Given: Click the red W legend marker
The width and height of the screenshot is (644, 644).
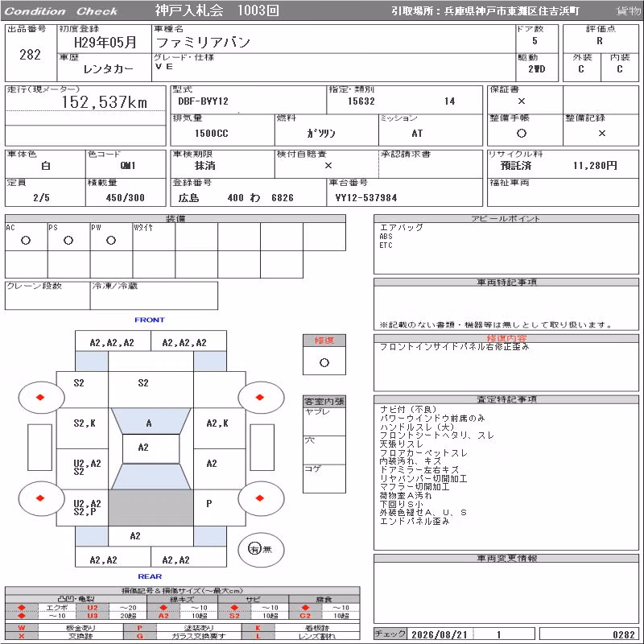Looking at the screenshot, I should (x=22, y=628).
